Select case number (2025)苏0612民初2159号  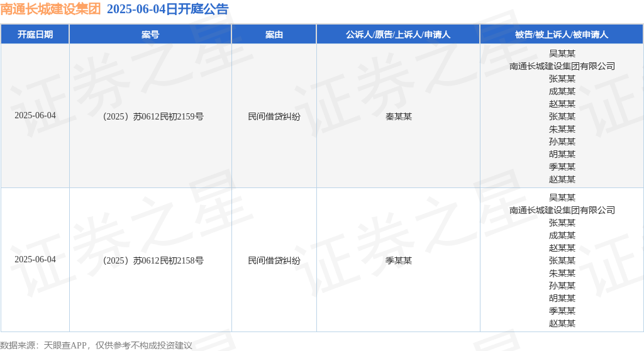[x=153, y=116]
